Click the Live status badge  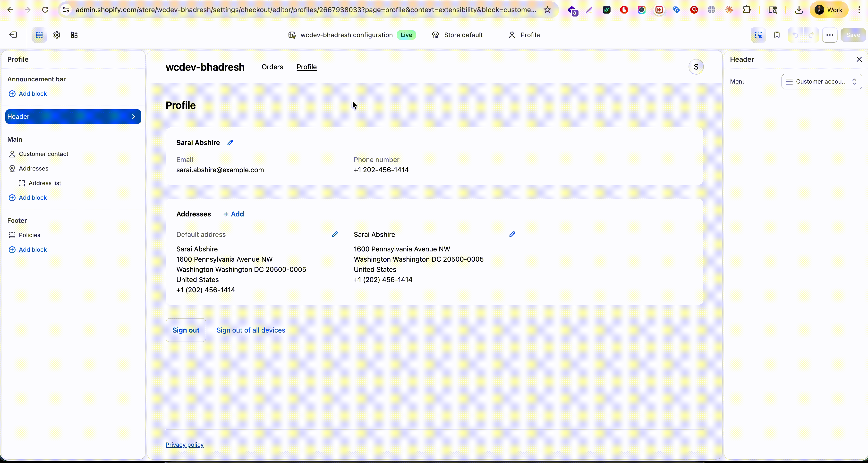(406, 35)
